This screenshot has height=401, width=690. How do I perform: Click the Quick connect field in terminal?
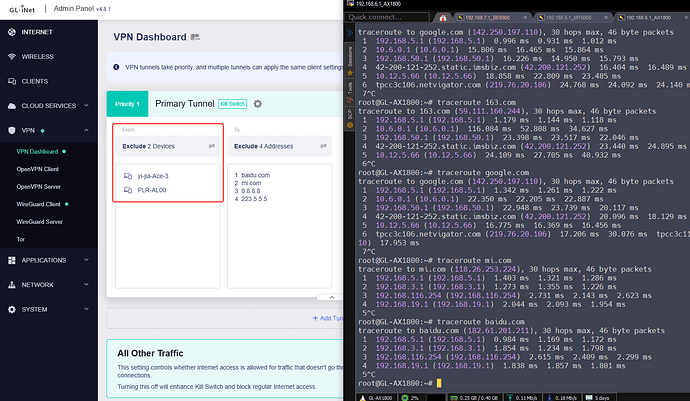387,17
